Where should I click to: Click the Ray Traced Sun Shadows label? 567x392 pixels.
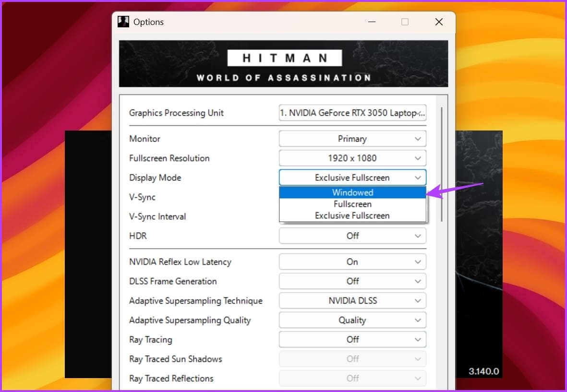click(175, 359)
